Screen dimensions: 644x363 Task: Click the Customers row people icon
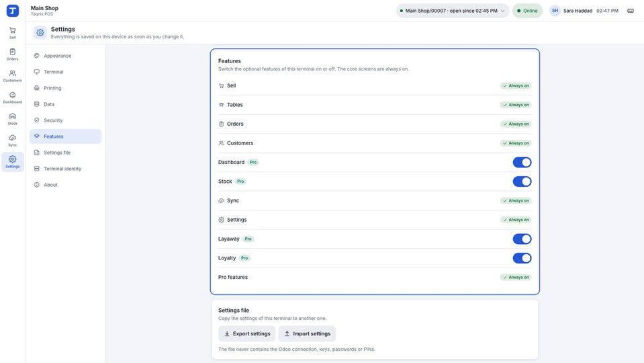(222, 143)
